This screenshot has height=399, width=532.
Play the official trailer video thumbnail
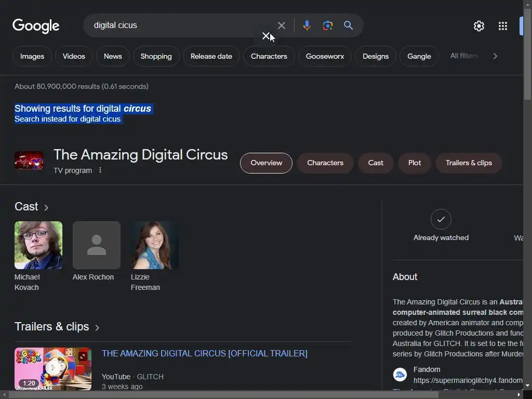pos(53,368)
